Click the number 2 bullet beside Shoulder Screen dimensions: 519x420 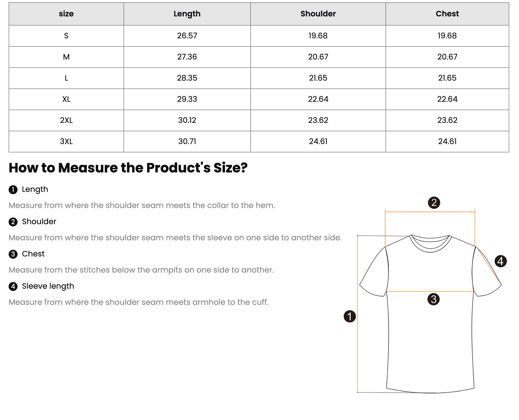[13, 222]
